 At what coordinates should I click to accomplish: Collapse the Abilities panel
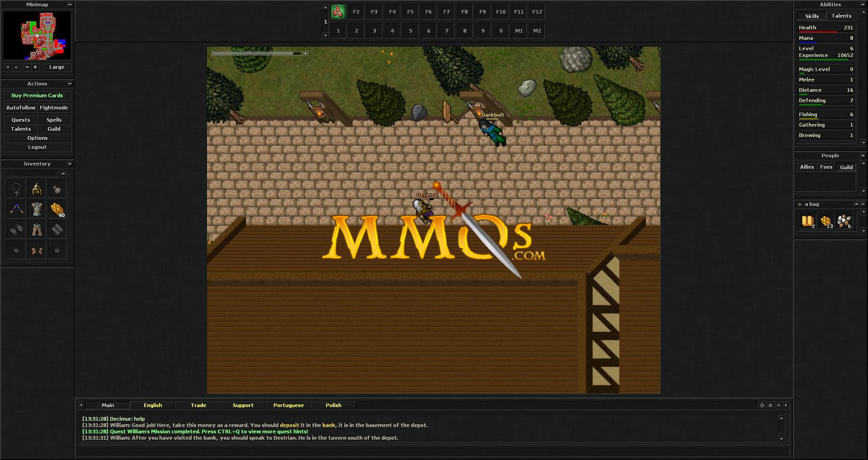(863, 5)
